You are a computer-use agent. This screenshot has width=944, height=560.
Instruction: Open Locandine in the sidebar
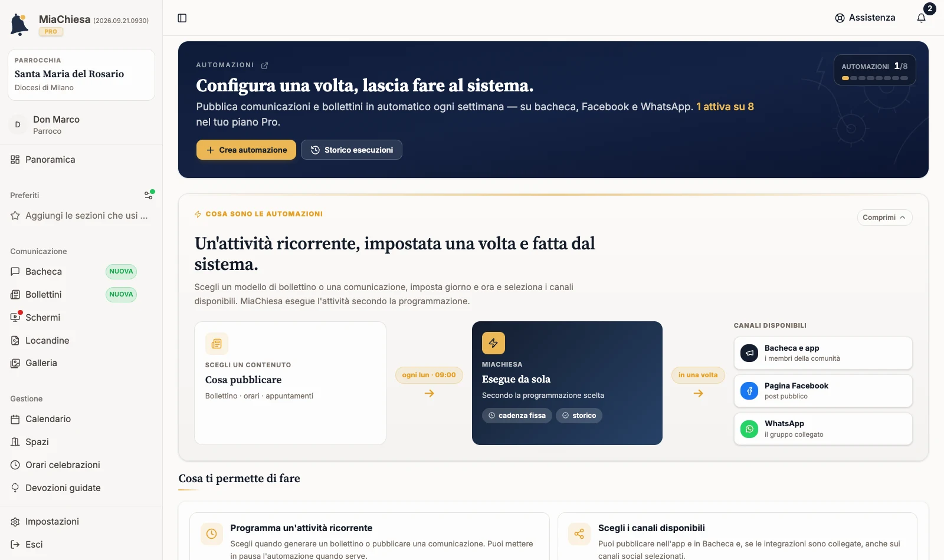coord(81,341)
